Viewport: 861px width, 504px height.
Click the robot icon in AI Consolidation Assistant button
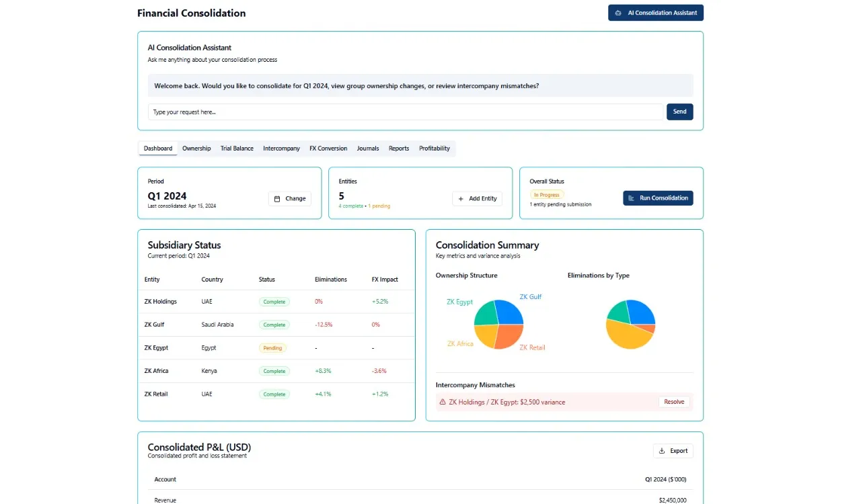618,13
